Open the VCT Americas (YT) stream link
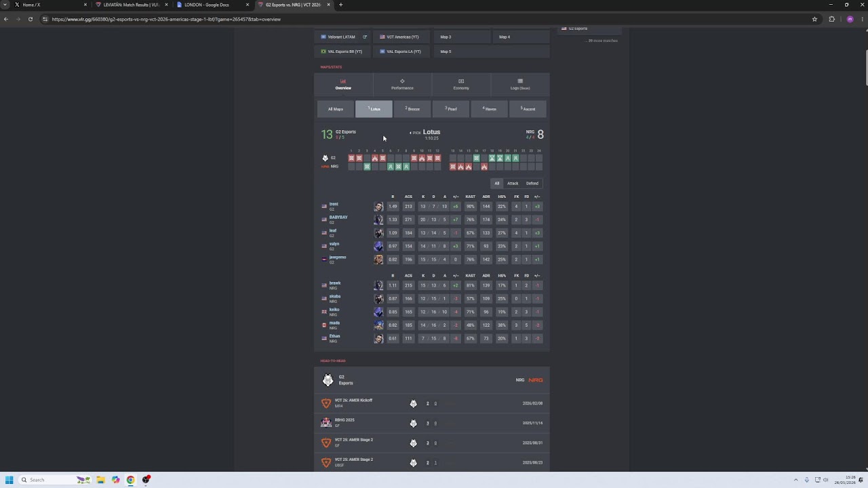Image resolution: width=868 pixels, height=488 pixels. (401, 37)
